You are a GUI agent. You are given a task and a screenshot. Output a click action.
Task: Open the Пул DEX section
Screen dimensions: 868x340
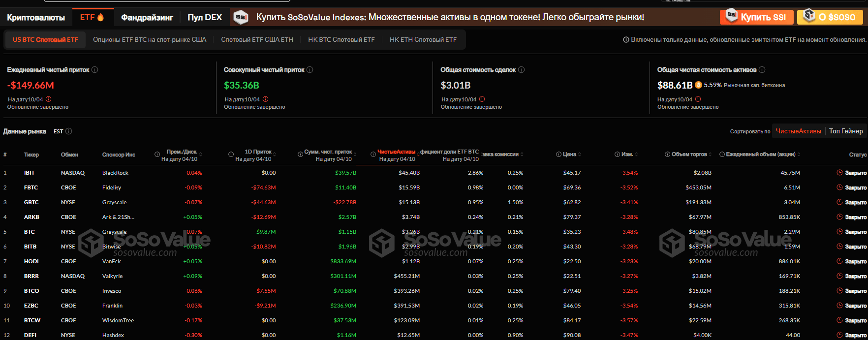[x=205, y=17]
